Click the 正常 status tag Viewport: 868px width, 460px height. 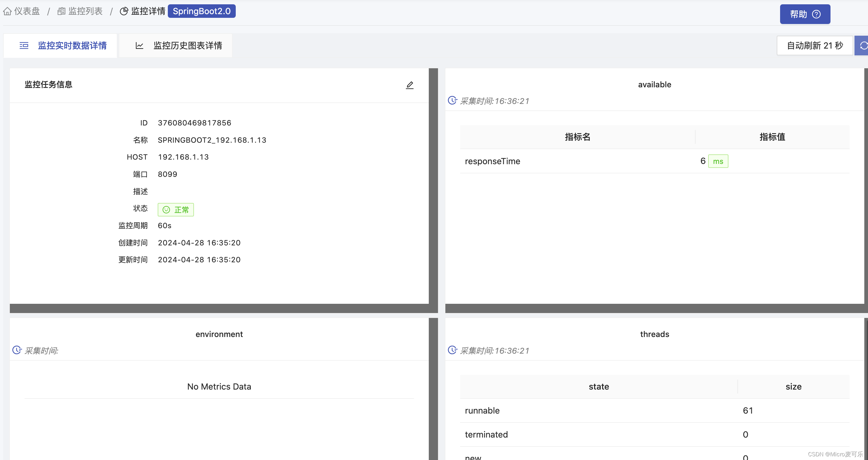176,210
